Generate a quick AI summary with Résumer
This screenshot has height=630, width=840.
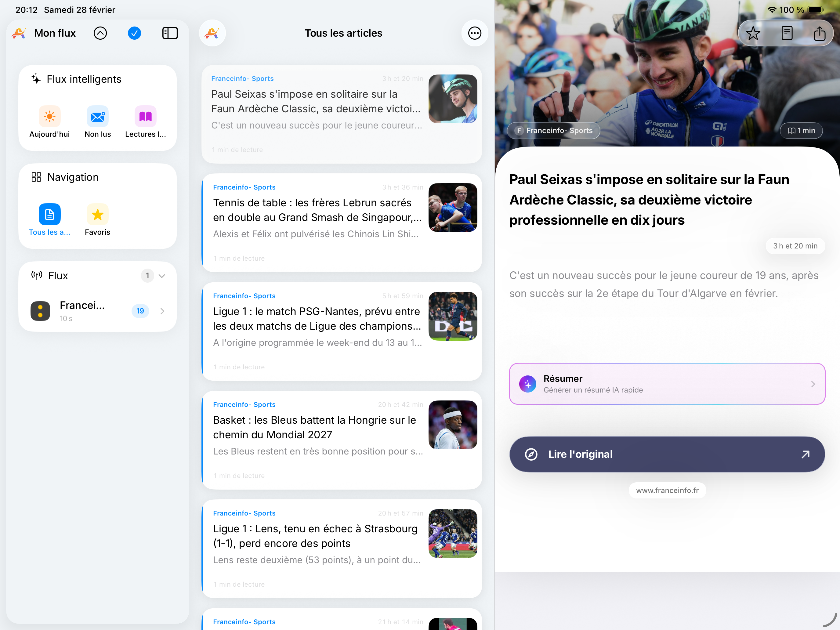tap(667, 384)
